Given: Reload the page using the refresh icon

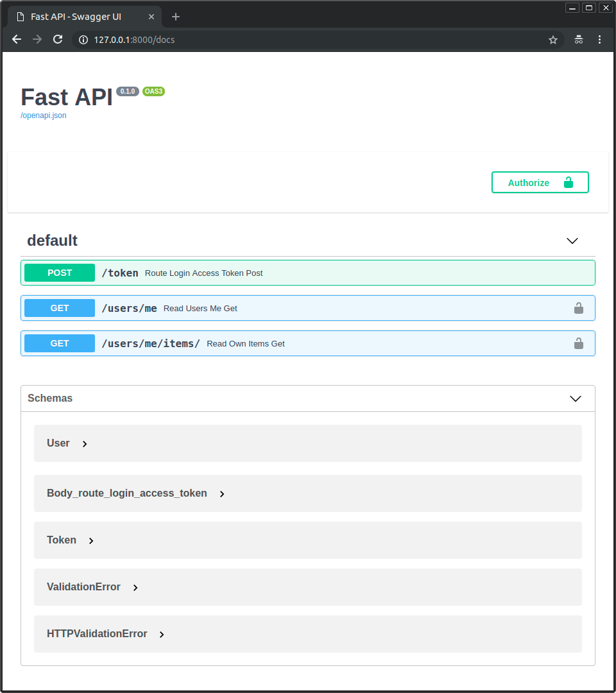Looking at the screenshot, I should pos(58,40).
